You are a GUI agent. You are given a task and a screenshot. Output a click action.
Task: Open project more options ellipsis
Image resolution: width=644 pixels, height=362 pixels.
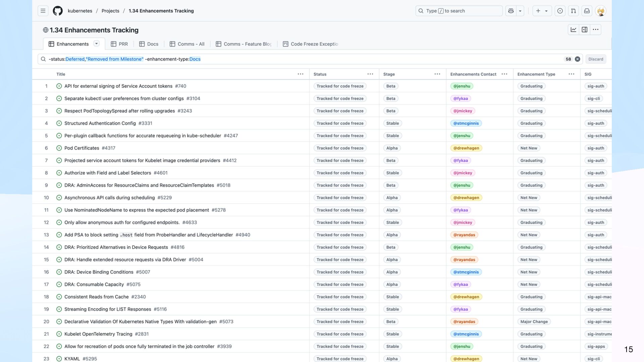click(596, 29)
